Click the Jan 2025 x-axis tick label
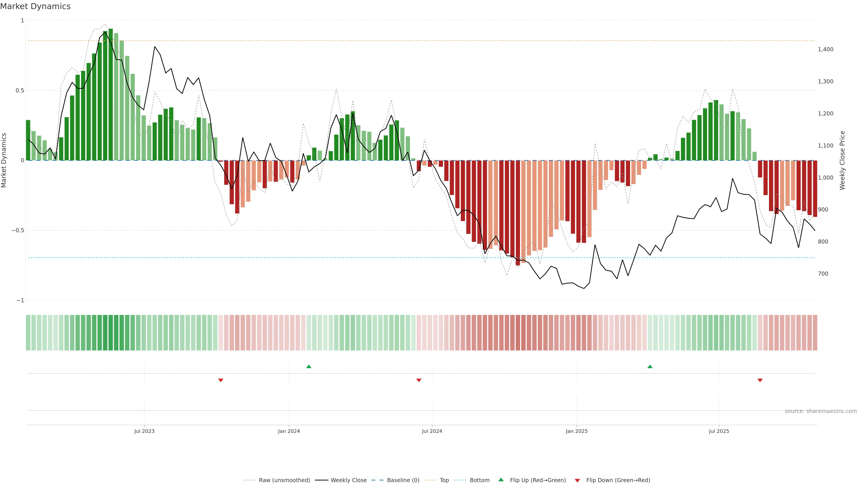Viewport: 868px width, 488px height. tap(577, 431)
